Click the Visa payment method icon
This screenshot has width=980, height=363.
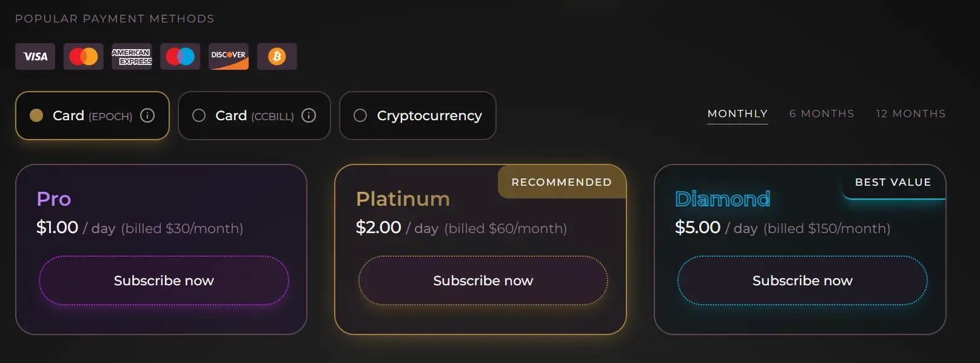tap(35, 56)
